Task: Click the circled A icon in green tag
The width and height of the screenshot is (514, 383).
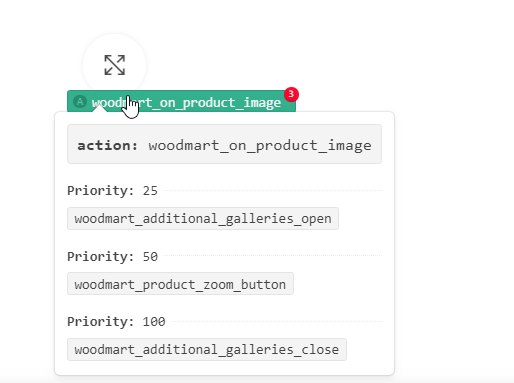Action: [x=80, y=101]
